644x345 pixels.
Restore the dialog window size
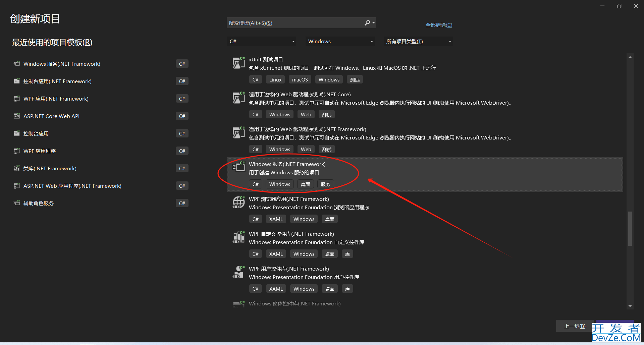tap(619, 6)
